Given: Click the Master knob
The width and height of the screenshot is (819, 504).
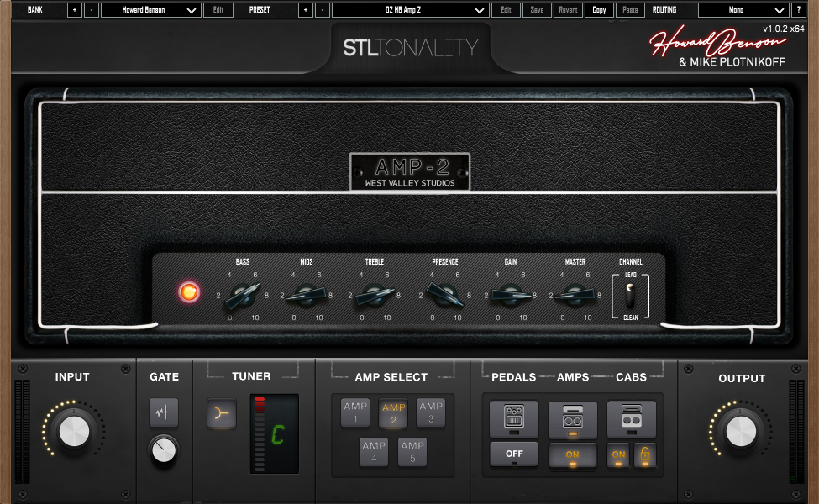Looking at the screenshot, I should pos(575,296).
